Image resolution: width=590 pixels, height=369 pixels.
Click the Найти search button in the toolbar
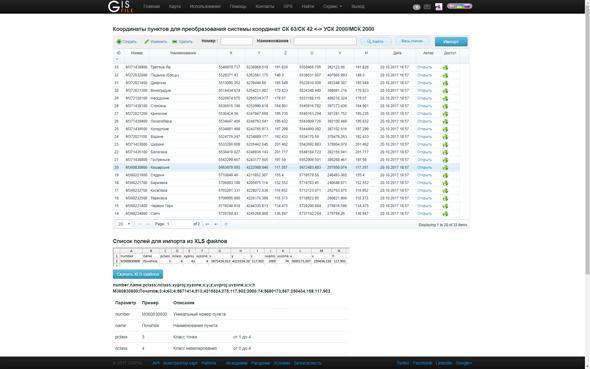click(376, 41)
